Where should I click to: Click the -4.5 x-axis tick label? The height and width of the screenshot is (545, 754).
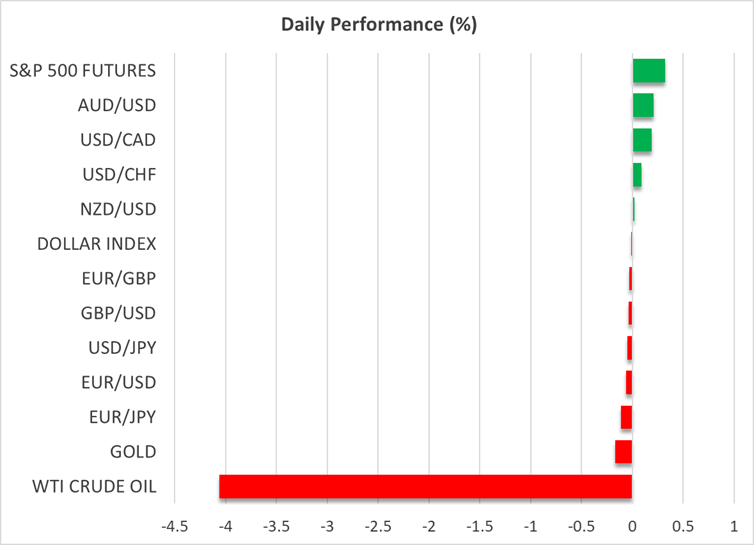tap(173, 525)
